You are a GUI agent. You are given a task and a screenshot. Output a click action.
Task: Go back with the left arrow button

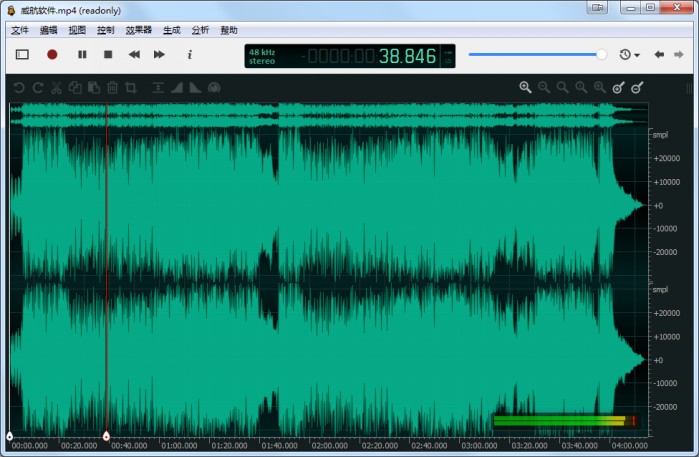(x=659, y=54)
